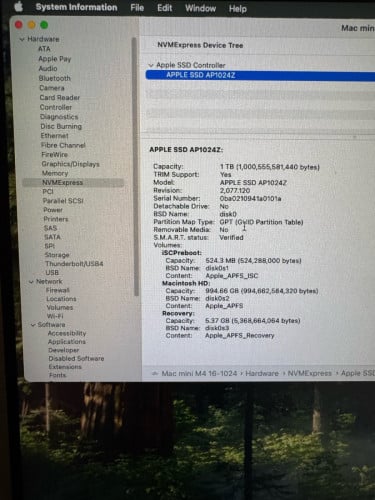Viewport: 375px width, 500px height.
Task: Select Locations under Network
Action: (61, 299)
